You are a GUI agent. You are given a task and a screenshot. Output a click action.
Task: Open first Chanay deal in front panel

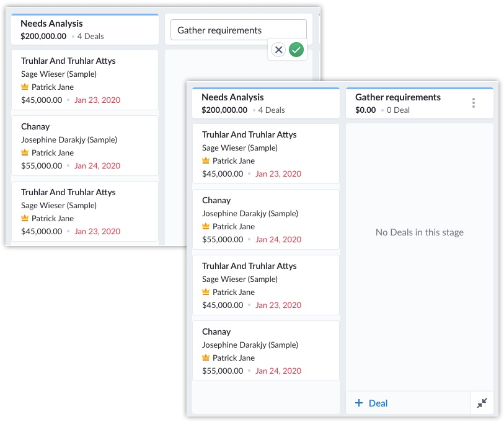point(216,200)
